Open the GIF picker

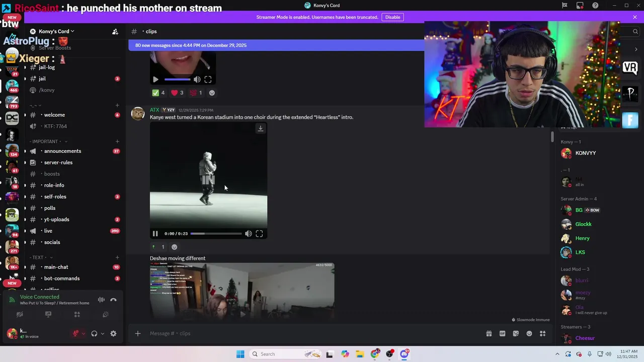[502, 333]
